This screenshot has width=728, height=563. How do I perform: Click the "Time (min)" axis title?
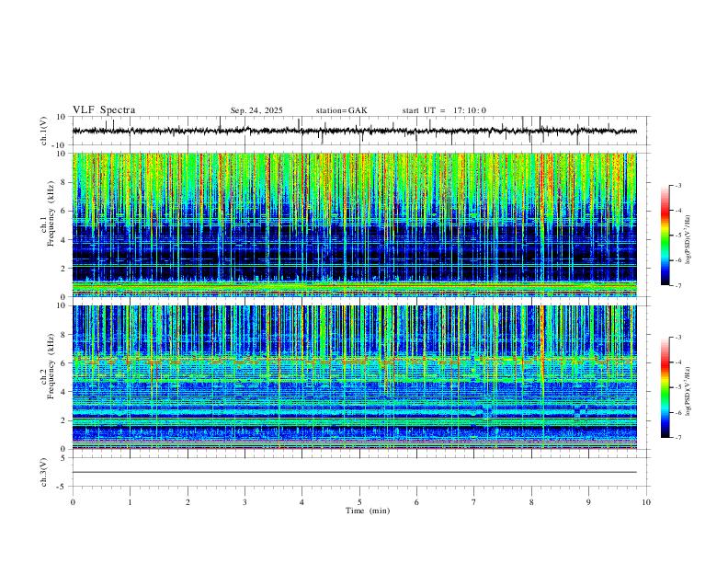[x=368, y=511]
